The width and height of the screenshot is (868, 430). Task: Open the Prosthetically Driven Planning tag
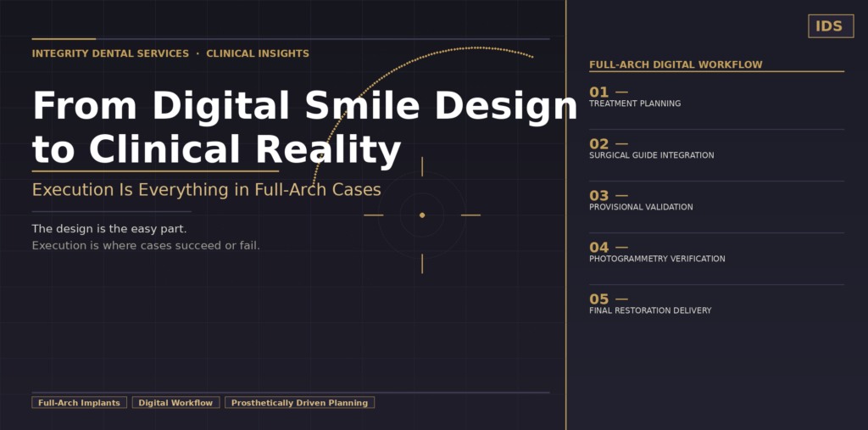tap(299, 403)
